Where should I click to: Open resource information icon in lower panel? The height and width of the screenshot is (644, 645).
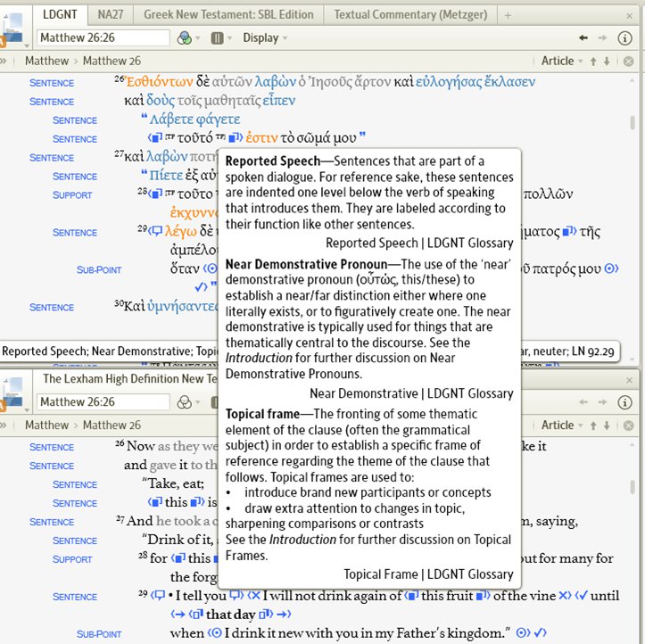(624, 402)
